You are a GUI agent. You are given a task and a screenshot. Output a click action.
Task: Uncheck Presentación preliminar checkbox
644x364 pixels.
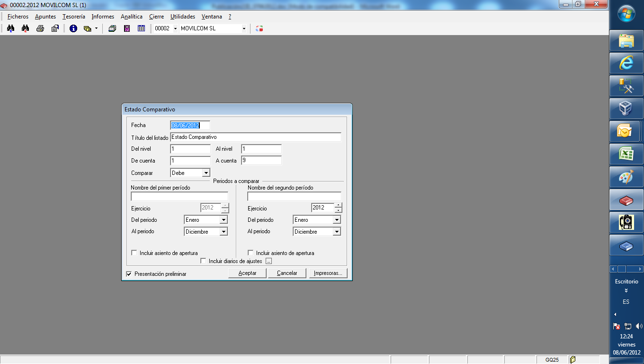[129, 274]
